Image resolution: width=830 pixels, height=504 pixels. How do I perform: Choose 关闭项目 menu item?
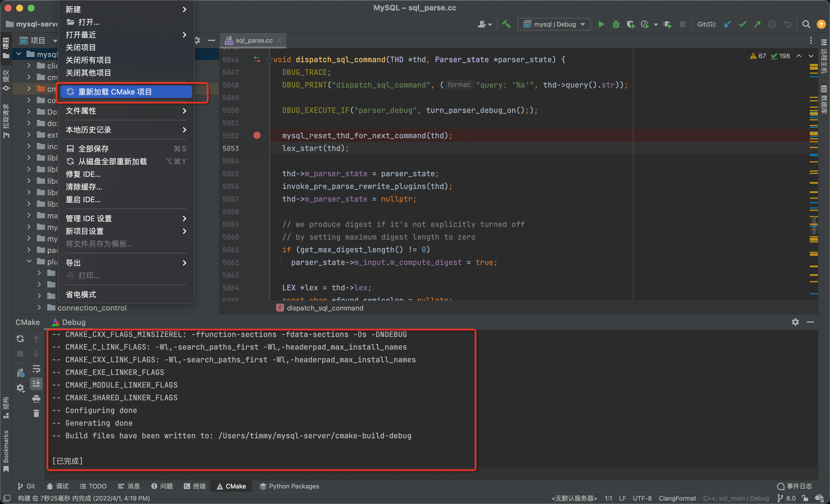pos(126,47)
